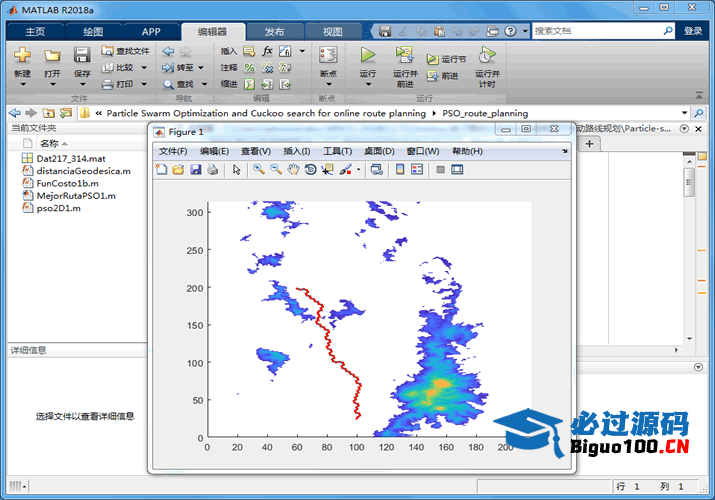715x500 pixels.
Task: Click the 登录 (Sign In) link
Action: [x=693, y=31]
